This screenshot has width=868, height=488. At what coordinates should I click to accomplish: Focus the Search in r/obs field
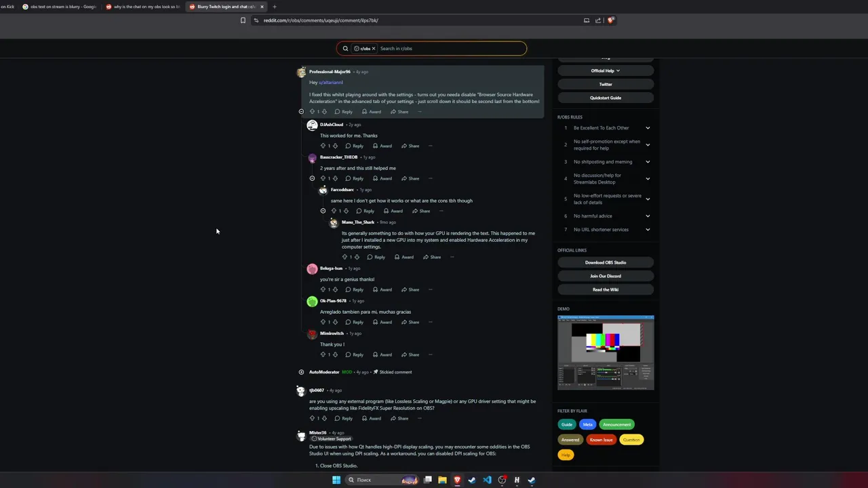point(451,48)
